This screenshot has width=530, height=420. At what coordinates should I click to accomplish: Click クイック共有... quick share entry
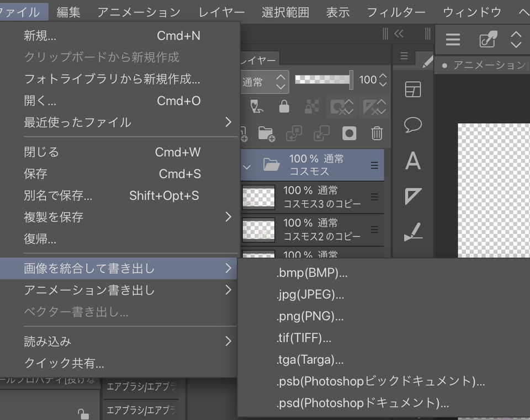point(64,363)
